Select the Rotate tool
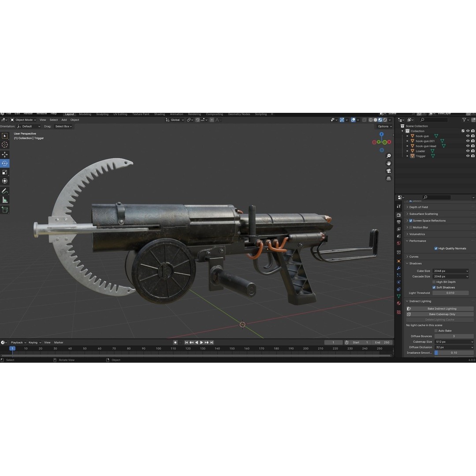This screenshot has height=476, width=476. pos(5,164)
